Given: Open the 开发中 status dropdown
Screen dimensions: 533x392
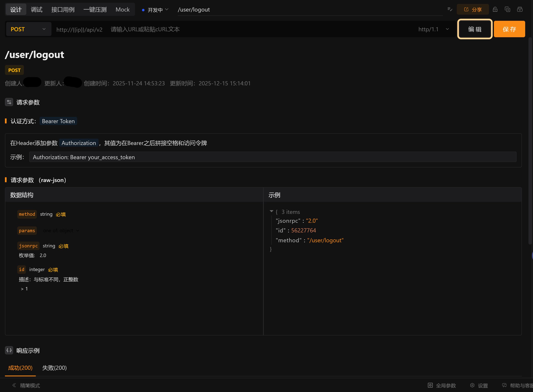Looking at the screenshot, I should click(x=156, y=10).
